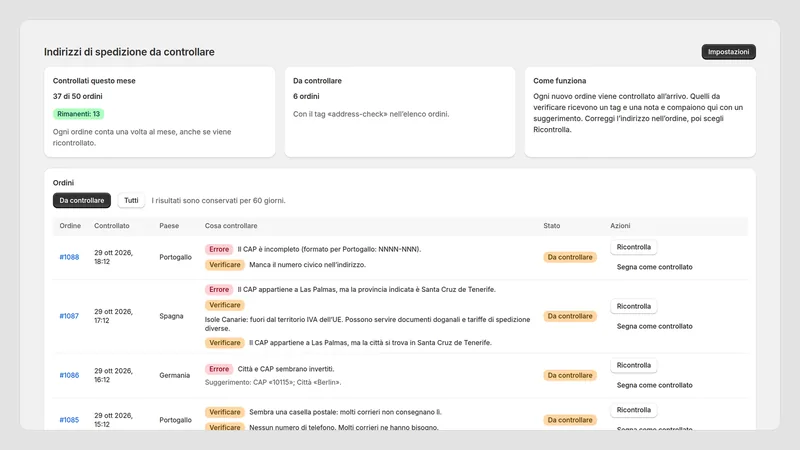Click date 29 ott 2026, 16:12
The height and width of the screenshot is (450, 800).
pos(113,376)
